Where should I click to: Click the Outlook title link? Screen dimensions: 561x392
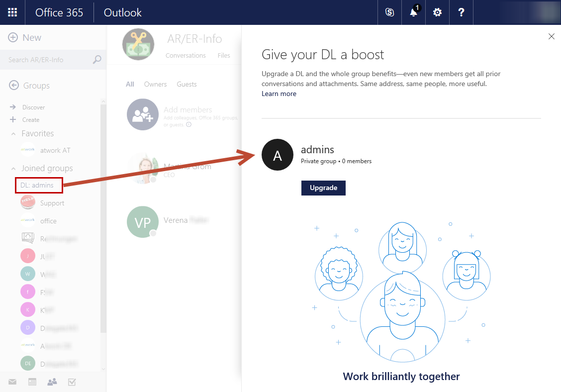pos(123,12)
